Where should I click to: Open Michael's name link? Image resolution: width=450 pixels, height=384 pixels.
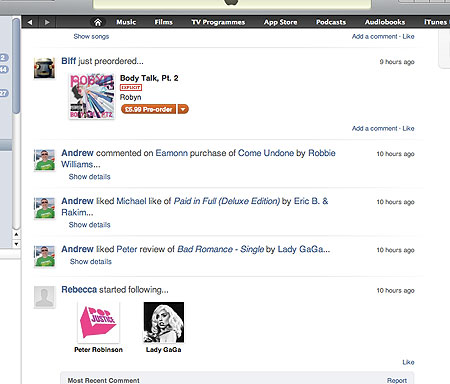click(131, 201)
